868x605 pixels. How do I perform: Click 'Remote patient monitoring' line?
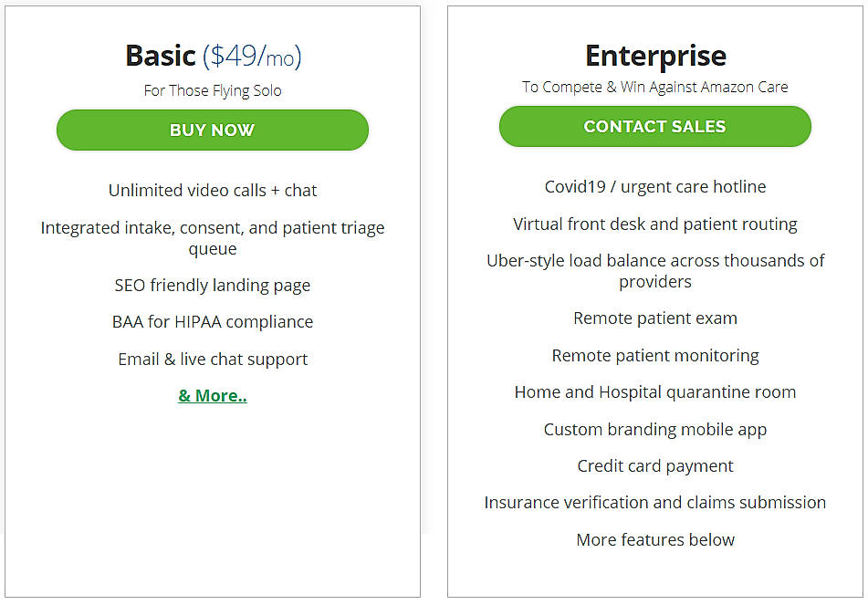(654, 355)
